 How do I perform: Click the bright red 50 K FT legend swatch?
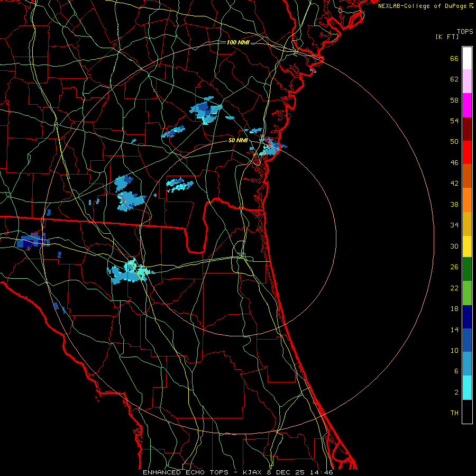467,152
